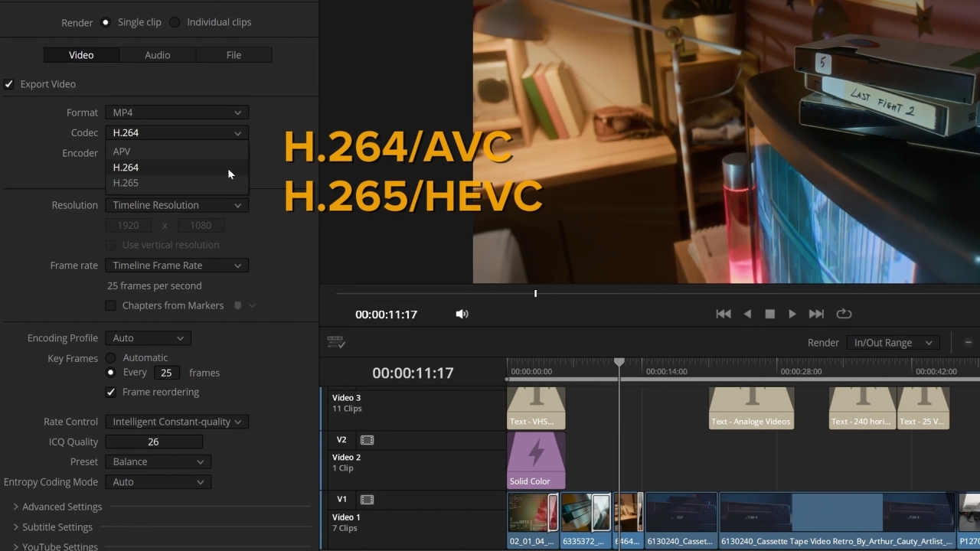Click the viewer scrubber bar playhead
This screenshot has width=980, height=551.
[x=535, y=293]
